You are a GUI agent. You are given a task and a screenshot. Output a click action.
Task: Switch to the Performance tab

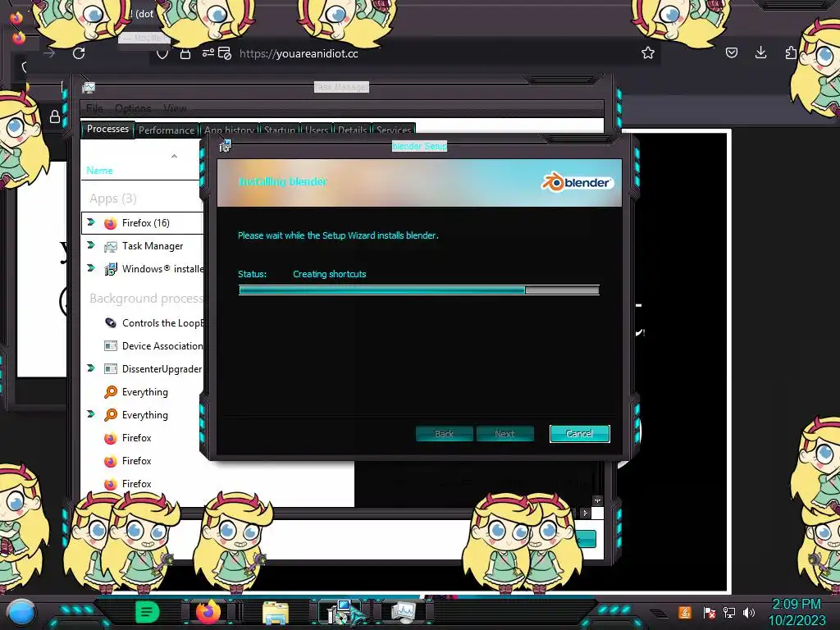point(167,130)
